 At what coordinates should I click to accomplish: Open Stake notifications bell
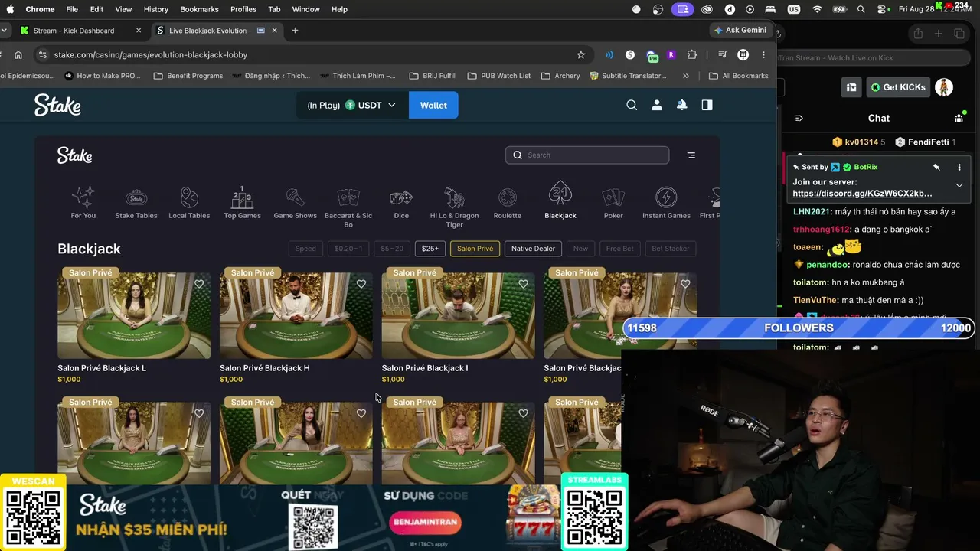(681, 105)
